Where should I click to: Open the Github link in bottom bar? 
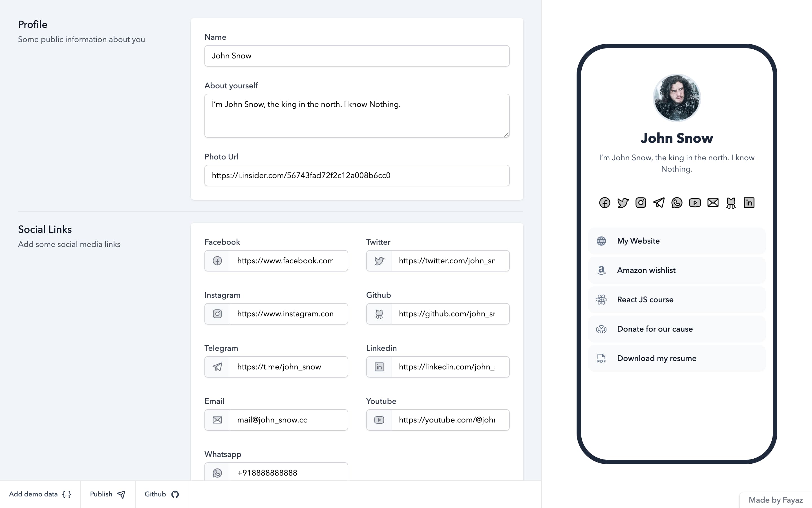[x=162, y=494]
